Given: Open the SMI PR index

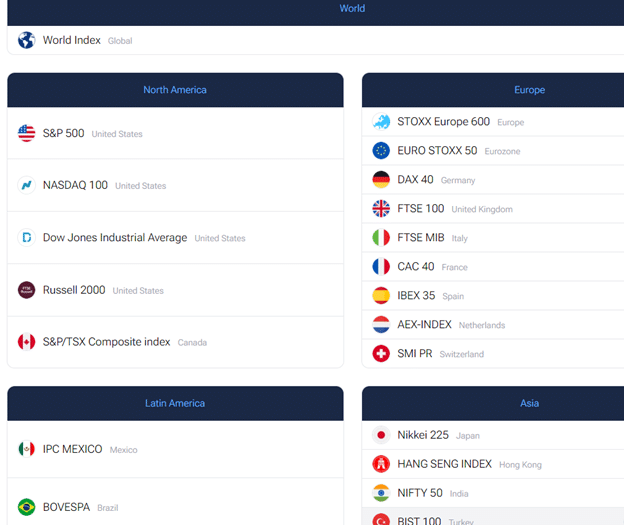Looking at the screenshot, I should pyautogui.click(x=415, y=353).
